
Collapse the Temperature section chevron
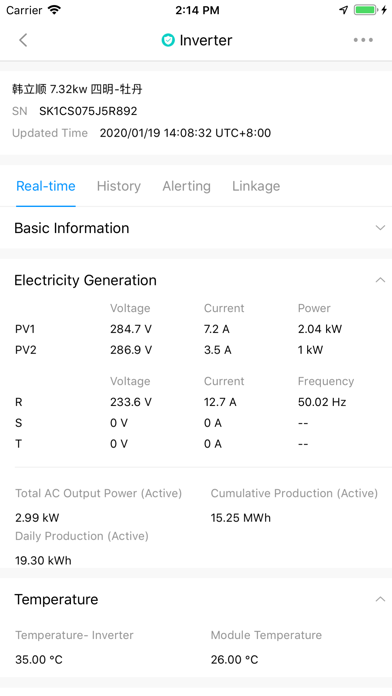pyautogui.click(x=380, y=599)
